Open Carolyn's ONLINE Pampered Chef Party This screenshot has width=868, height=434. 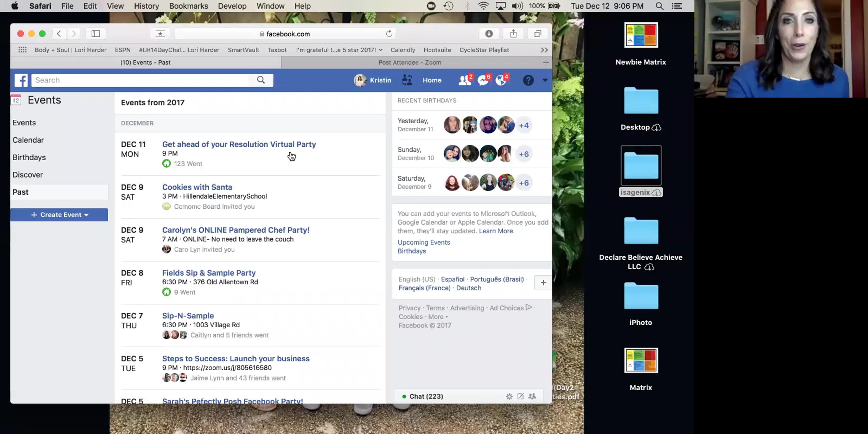tap(236, 230)
